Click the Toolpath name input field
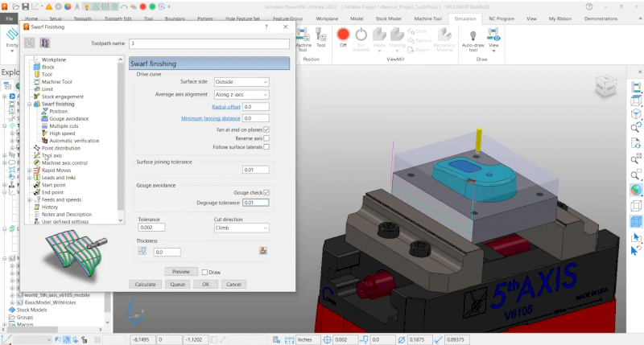 click(208, 43)
